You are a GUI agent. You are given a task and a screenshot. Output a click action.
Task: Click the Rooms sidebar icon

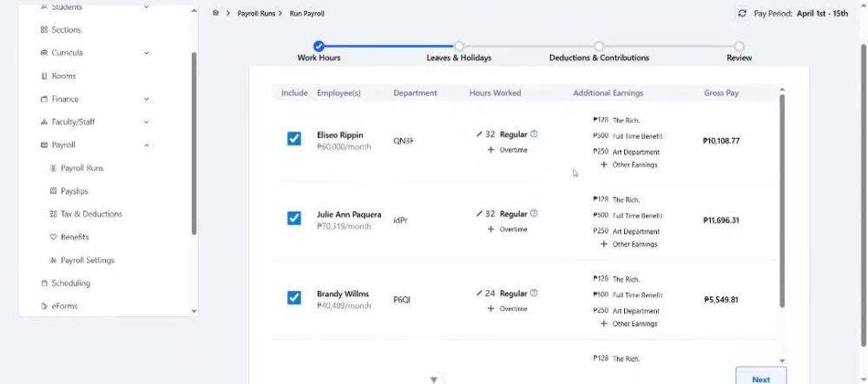[x=44, y=76]
